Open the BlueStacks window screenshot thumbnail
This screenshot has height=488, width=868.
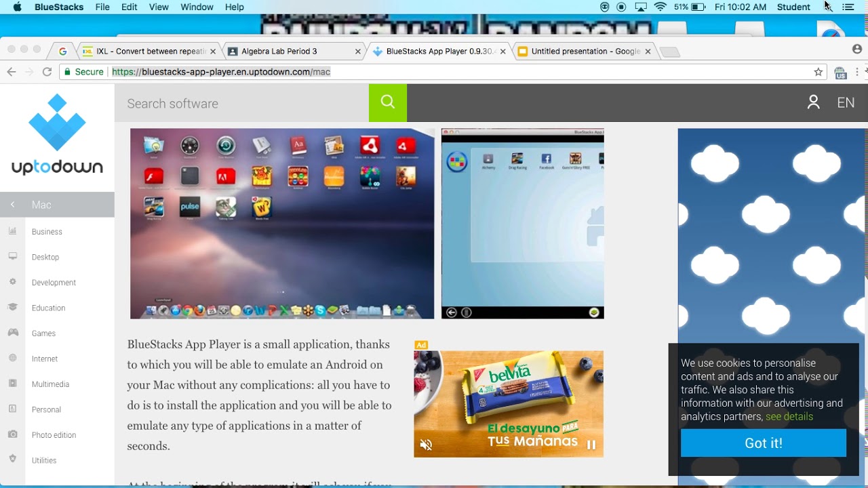[523, 224]
